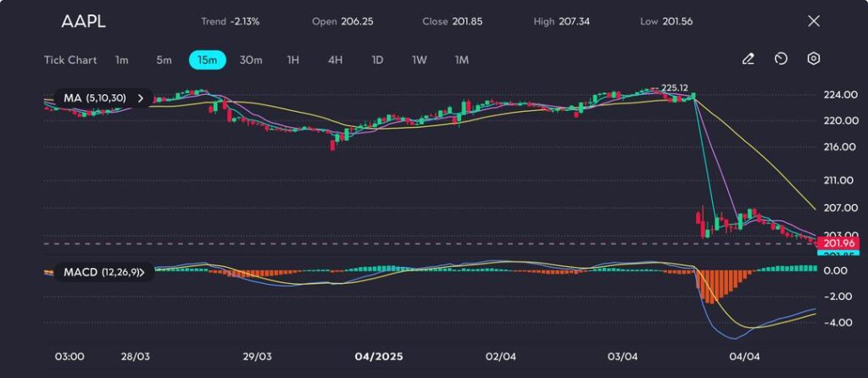Click the circular gauge icon beside the pencil
The height and width of the screenshot is (378, 868).
[781, 59]
